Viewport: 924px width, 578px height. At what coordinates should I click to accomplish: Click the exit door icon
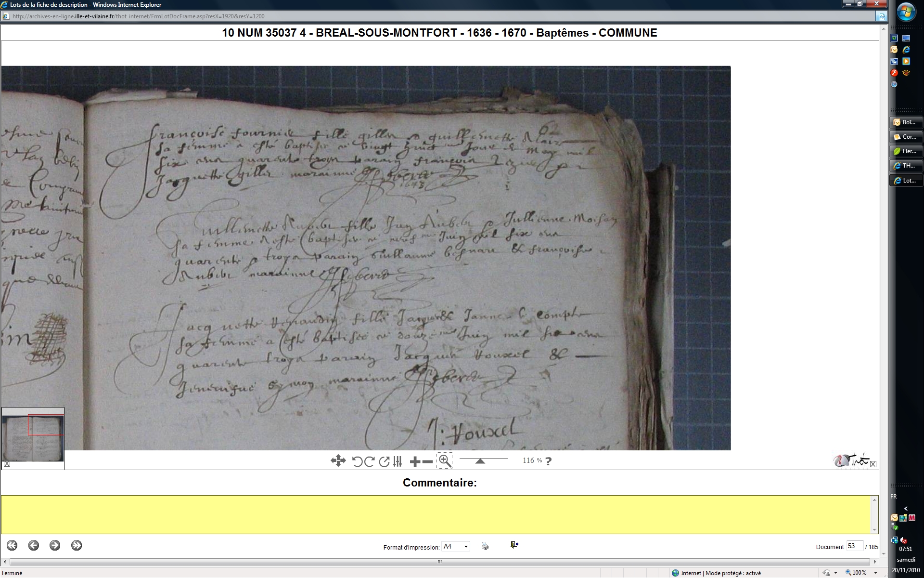[514, 545]
